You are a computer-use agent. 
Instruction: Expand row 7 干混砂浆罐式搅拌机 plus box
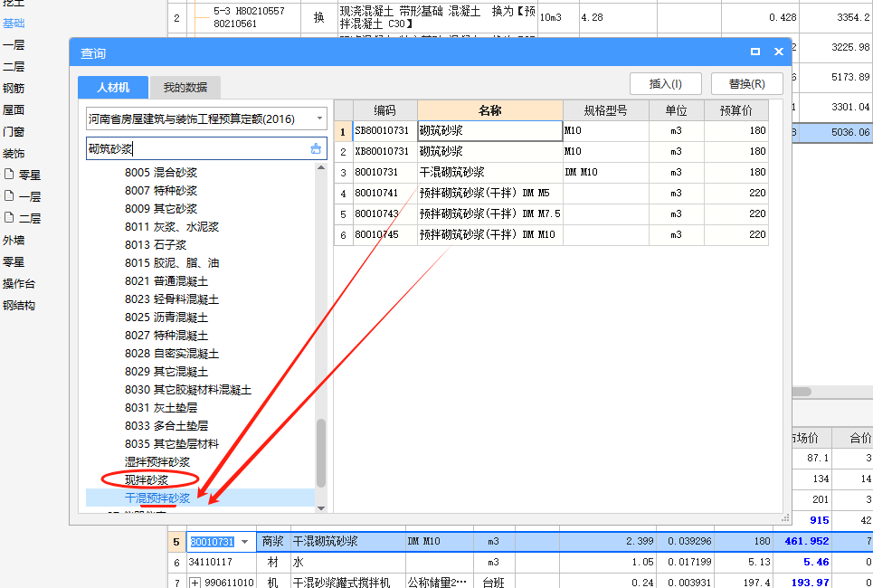click(x=195, y=583)
